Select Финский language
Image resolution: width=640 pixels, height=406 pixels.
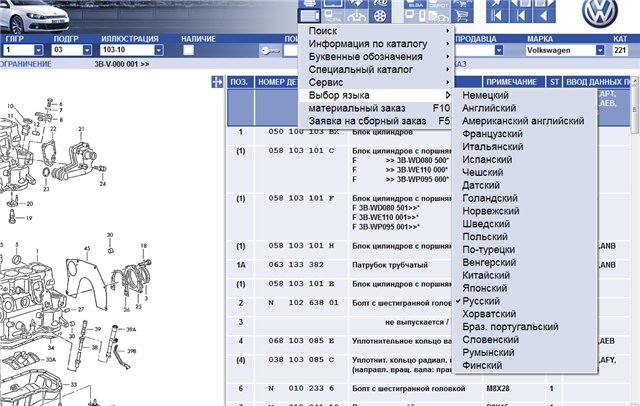tap(525, 365)
